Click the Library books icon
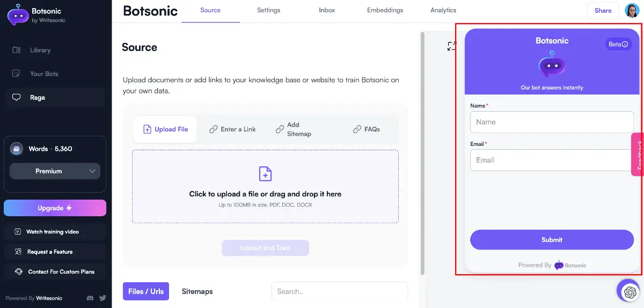The height and width of the screenshot is (308, 644). coord(16,50)
